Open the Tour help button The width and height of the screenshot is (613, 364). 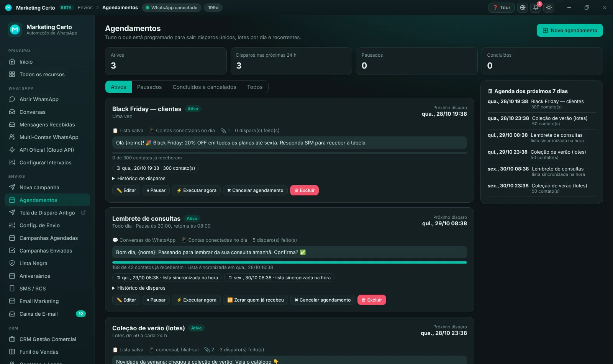[501, 8]
